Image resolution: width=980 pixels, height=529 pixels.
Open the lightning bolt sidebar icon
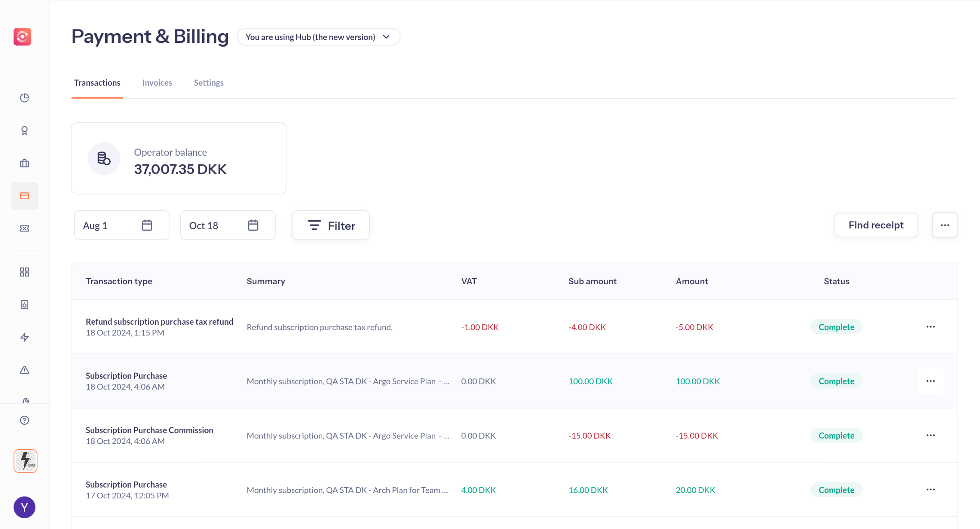click(x=24, y=337)
